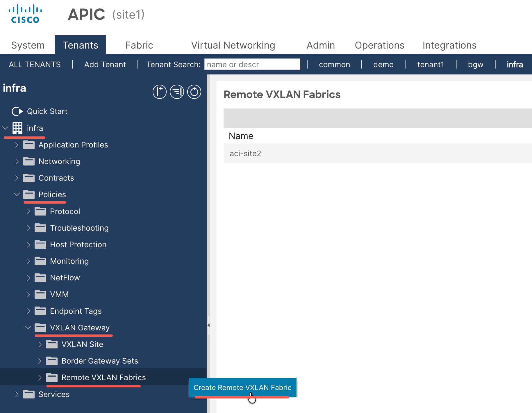Switch to the Fabric tab
The image size is (532, 413).
point(139,45)
